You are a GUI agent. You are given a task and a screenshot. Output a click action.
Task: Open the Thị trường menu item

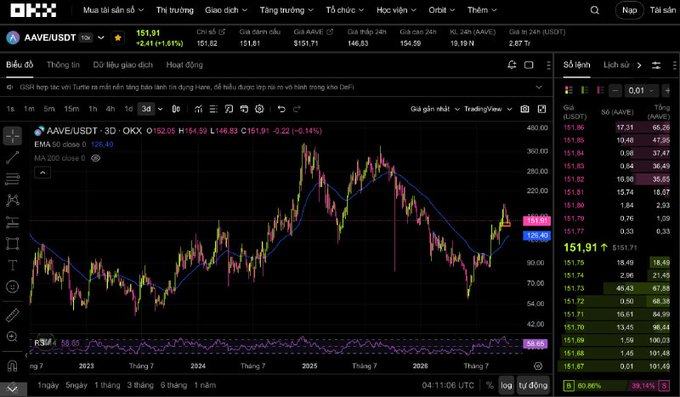(x=175, y=10)
